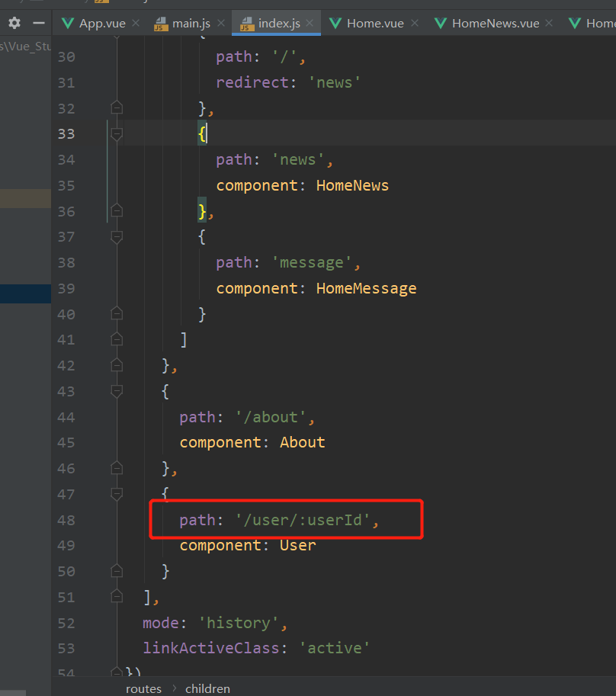Close the HomeNews.vue tab
The height and width of the screenshot is (696, 616).
click(x=549, y=23)
